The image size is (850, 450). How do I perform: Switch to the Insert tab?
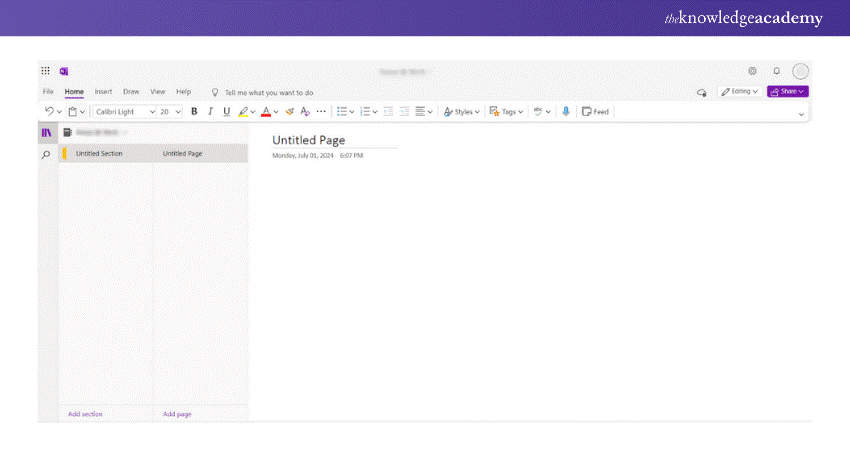103,91
